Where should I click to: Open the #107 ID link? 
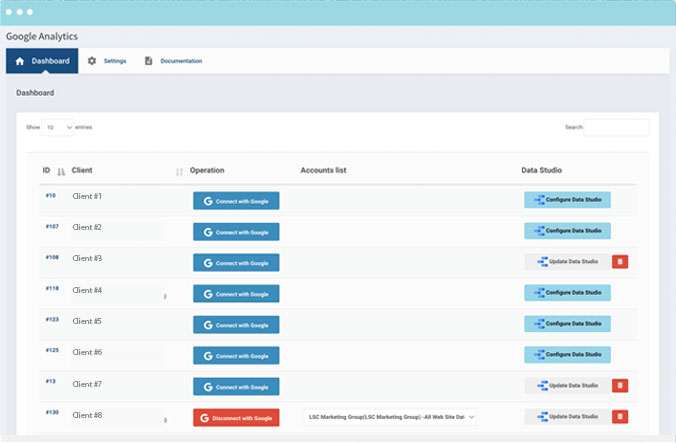(52, 227)
